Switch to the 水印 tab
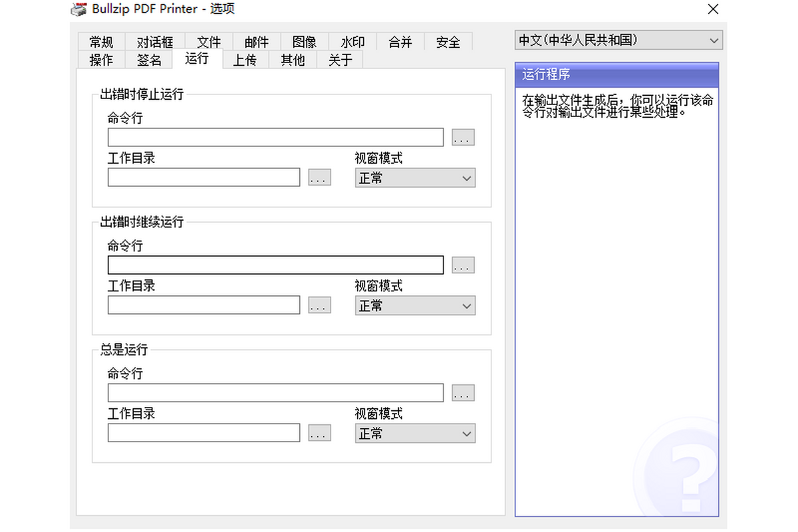 pos(352,42)
